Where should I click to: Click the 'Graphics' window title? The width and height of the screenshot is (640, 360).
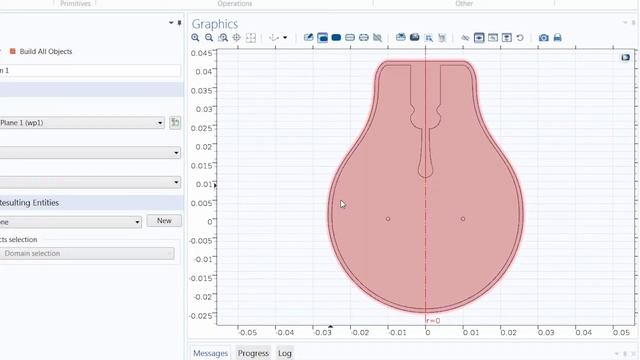point(215,24)
